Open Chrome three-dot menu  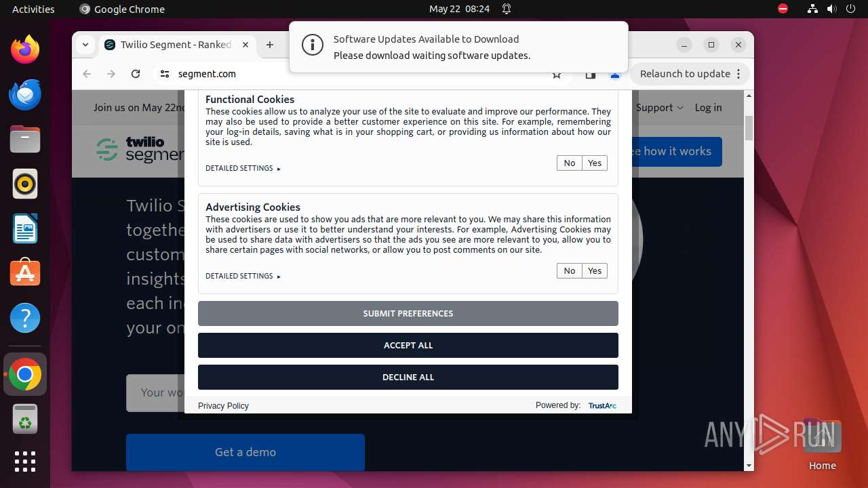click(739, 74)
